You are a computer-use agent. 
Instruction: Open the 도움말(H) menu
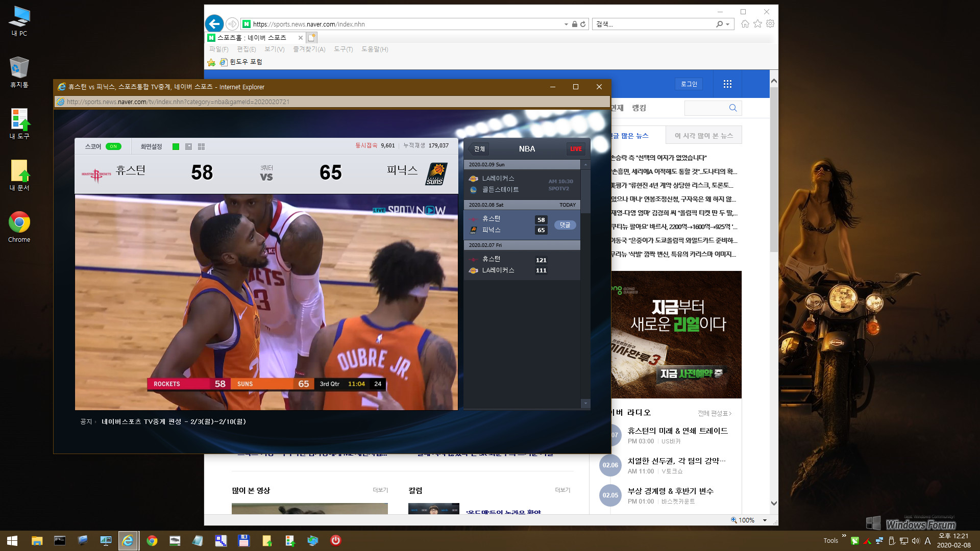[375, 49]
